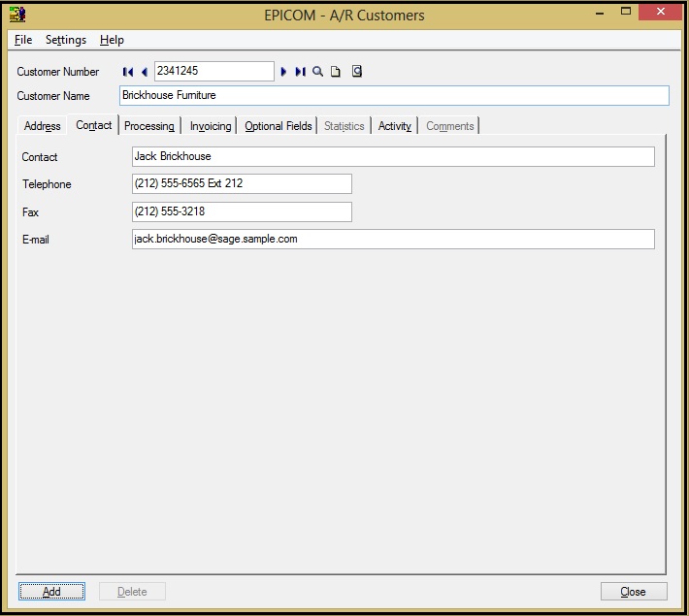
Task: Click the new customer document icon
Action: (335, 72)
